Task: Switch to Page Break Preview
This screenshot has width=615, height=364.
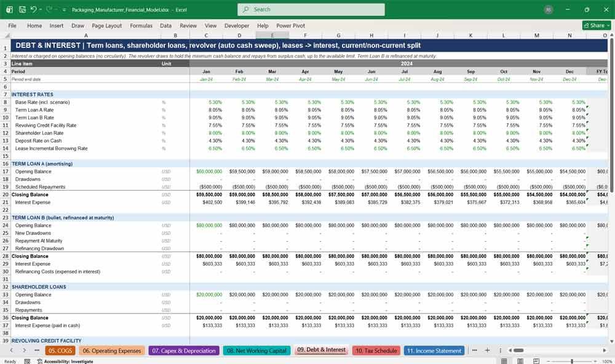Action: coord(536,361)
